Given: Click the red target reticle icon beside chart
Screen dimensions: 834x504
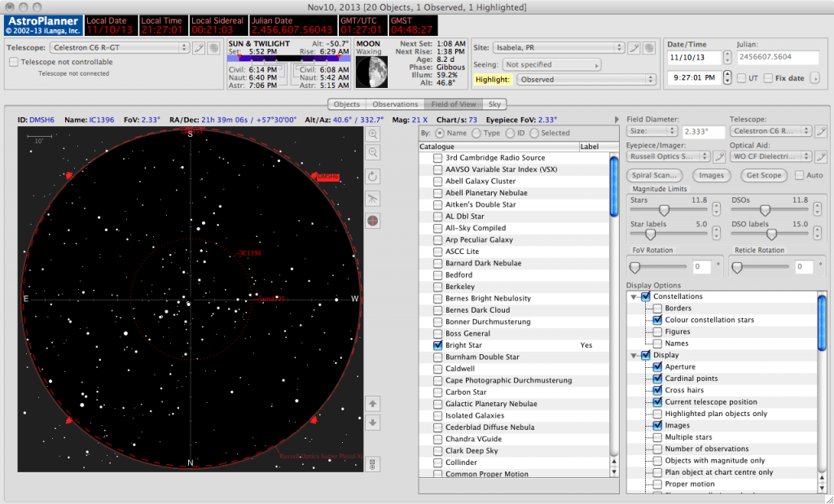Looking at the screenshot, I should (x=373, y=218).
